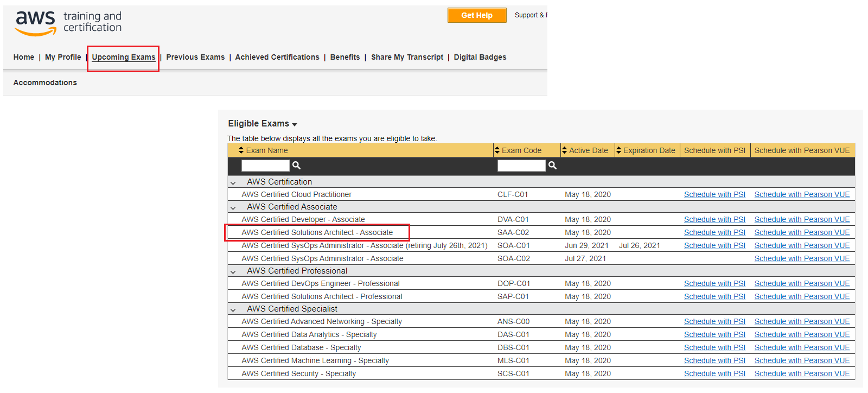This screenshot has width=868, height=393.
Task: Sort table by Exam Code arrows
Action: tap(497, 150)
